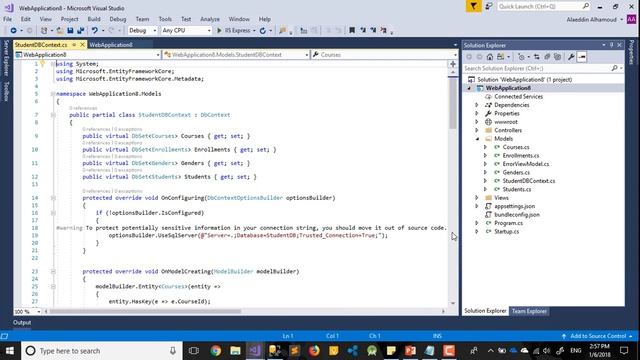Image resolution: width=640 pixels, height=360 pixels.
Task: Go to the next bookmark icon
Action: 373,30
